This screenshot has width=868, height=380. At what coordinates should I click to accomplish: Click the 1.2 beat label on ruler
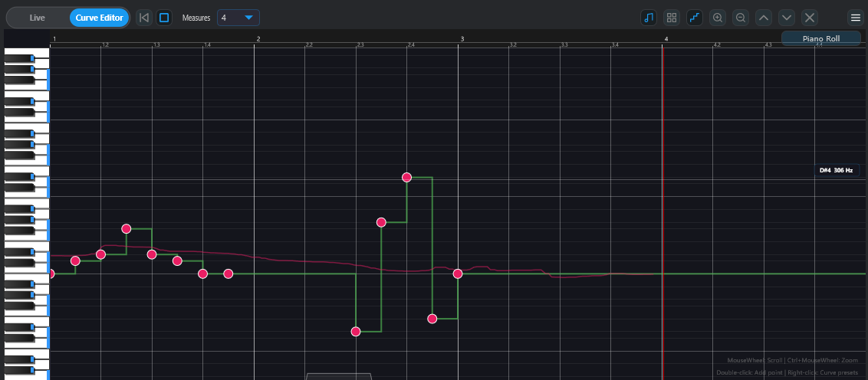coord(105,44)
